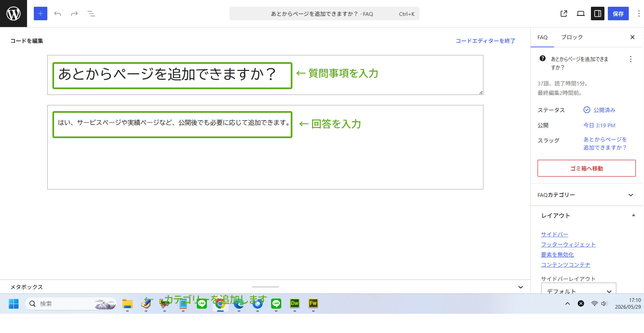The height and width of the screenshot is (333, 644).
Task: Open the post actions menu
Action: click(x=631, y=59)
